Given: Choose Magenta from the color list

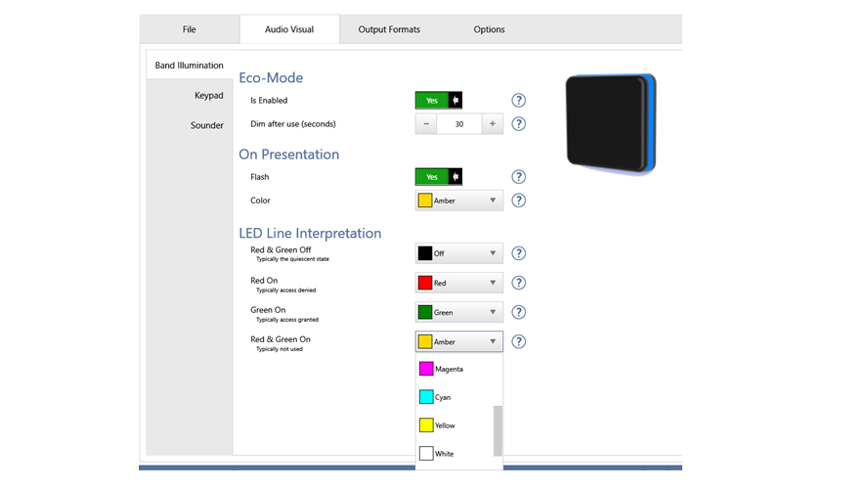Looking at the screenshot, I should (455, 369).
